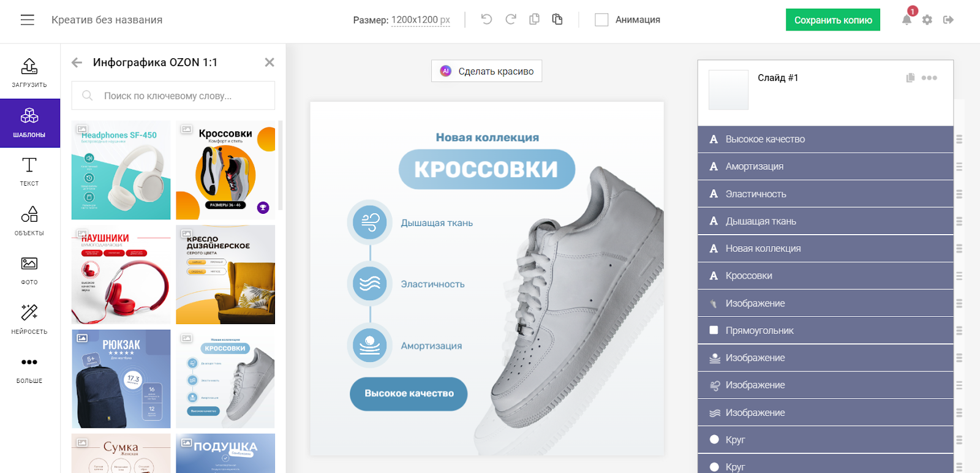Select the Новая коллекция text layer
This screenshot has height=473, width=980.
point(826,249)
